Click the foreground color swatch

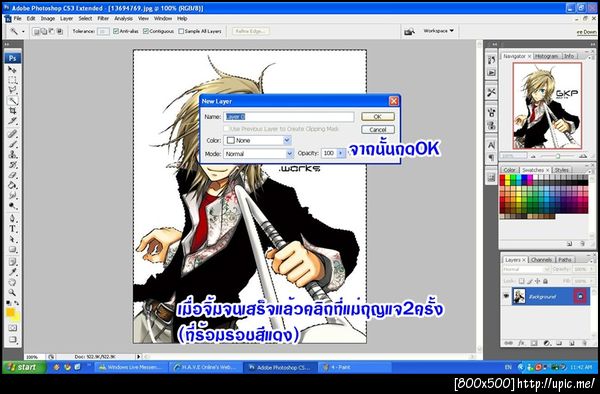(11, 313)
